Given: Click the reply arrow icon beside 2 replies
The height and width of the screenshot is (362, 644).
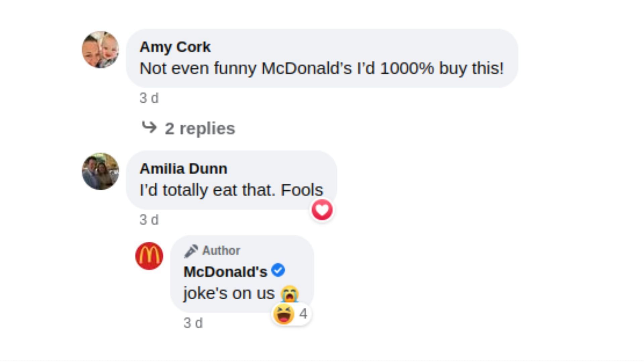Looking at the screenshot, I should (x=149, y=127).
